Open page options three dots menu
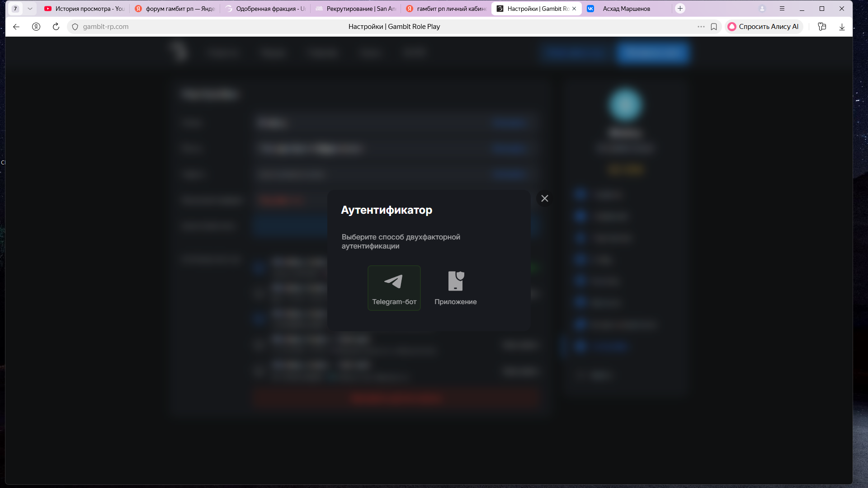This screenshot has height=488, width=868. pos(701,27)
